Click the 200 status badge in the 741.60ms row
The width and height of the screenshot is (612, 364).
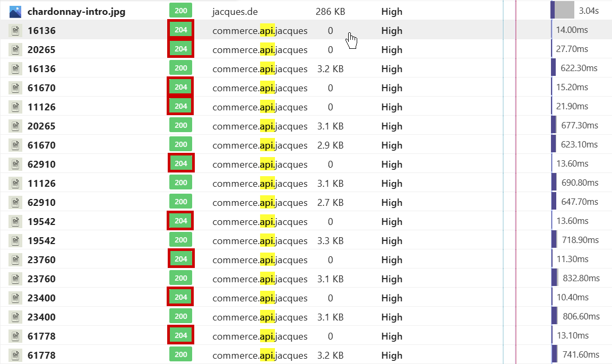180,354
